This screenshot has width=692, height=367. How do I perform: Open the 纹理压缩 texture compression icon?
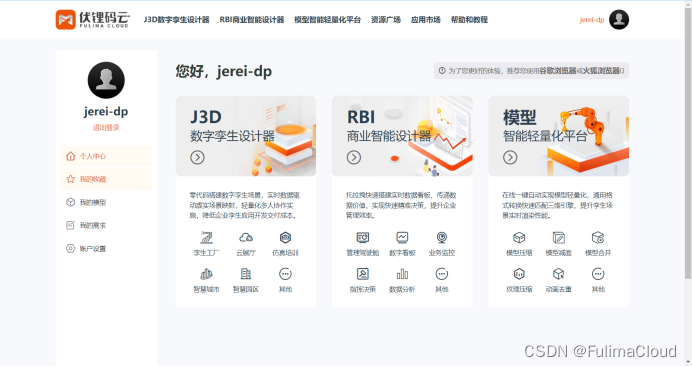click(x=519, y=274)
